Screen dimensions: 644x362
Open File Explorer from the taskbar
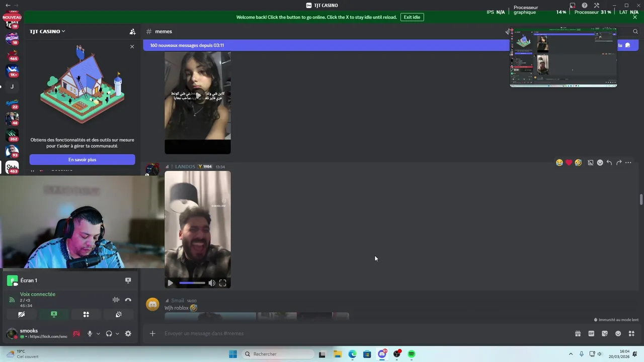(x=337, y=354)
